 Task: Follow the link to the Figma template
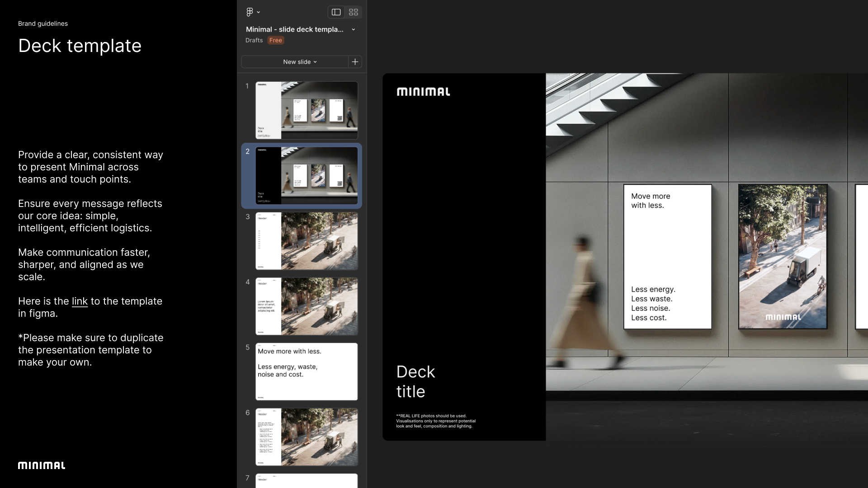point(80,301)
